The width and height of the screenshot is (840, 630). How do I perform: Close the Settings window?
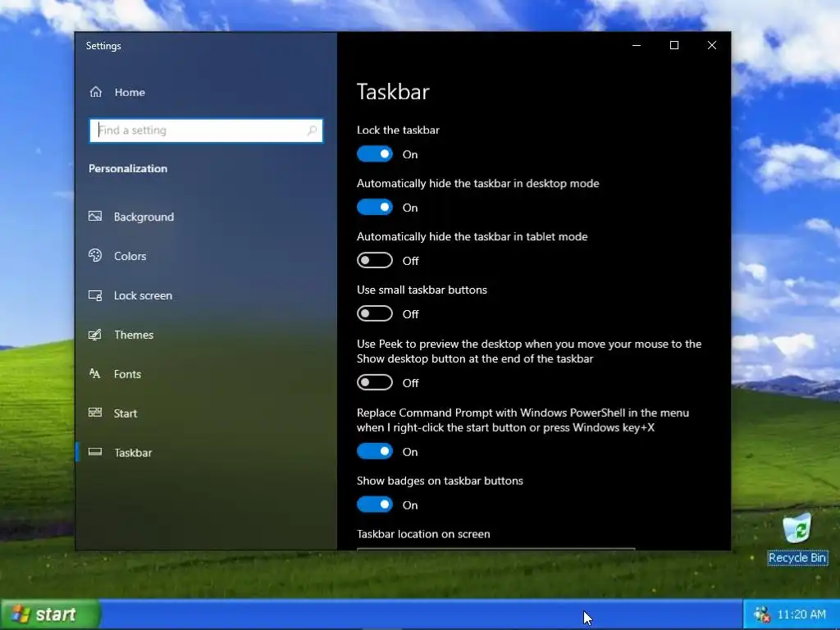(711, 46)
